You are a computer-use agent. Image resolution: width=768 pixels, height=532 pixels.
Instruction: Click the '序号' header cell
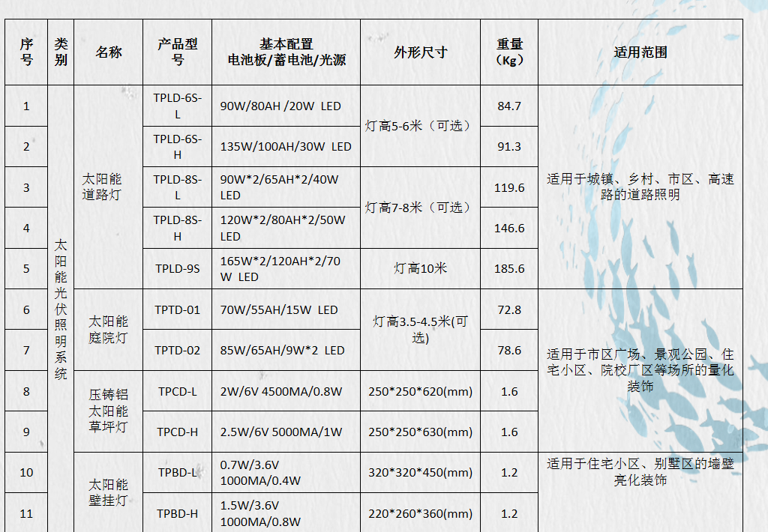coord(26,52)
